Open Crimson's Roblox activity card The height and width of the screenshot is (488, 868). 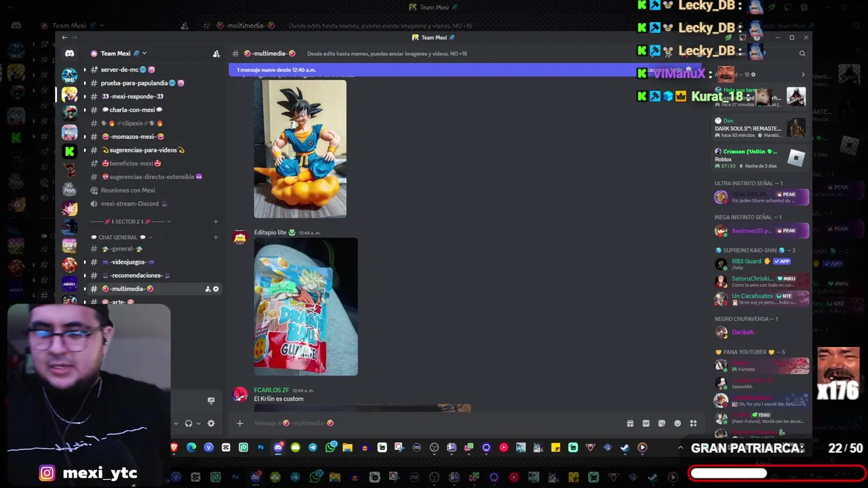click(761, 158)
